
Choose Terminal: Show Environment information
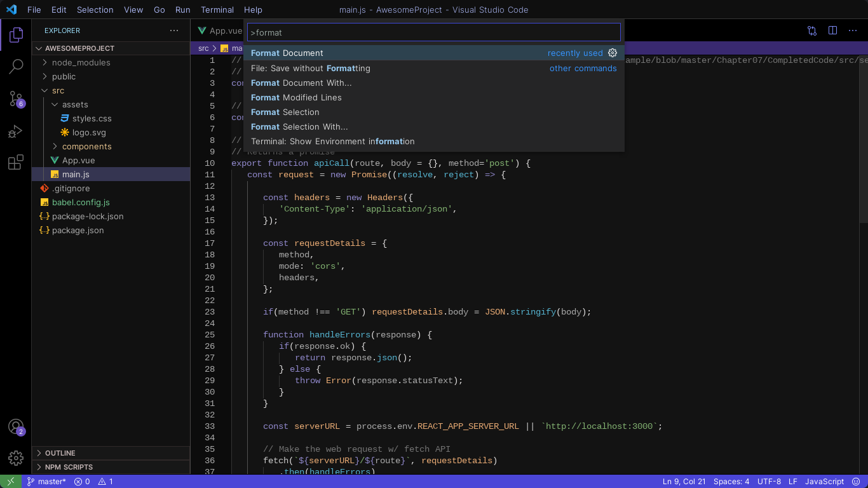pos(434,141)
